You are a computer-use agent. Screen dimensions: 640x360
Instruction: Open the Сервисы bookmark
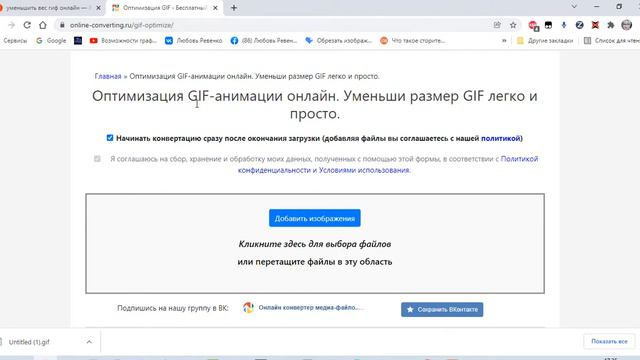[x=15, y=40]
